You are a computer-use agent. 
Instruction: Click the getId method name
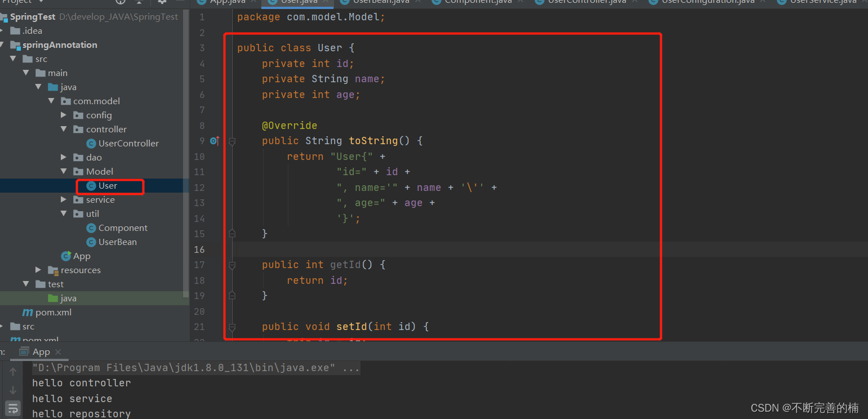tap(345, 265)
